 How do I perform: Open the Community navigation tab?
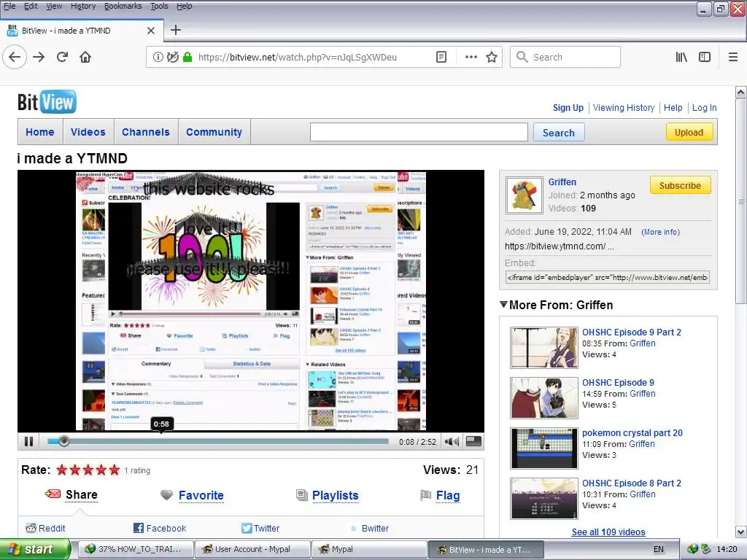(x=214, y=132)
